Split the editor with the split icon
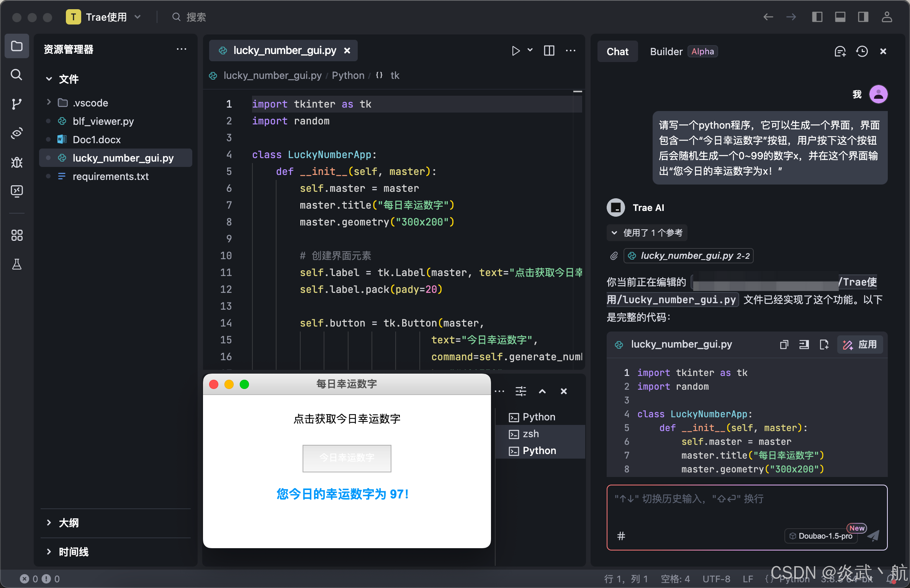The image size is (910, 588). [x=549, y=51]
